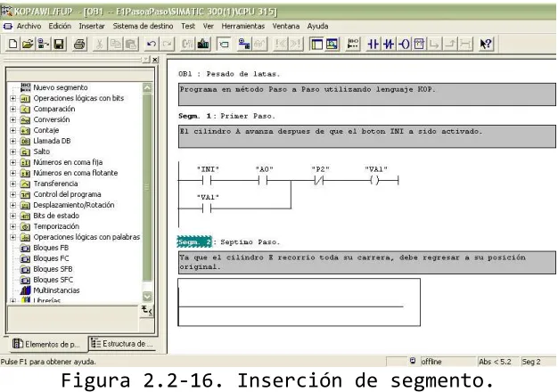Click the Print toolbar icon
This screenshot has width=558, height=392.
pyautogui.click(x=79, y=45)
